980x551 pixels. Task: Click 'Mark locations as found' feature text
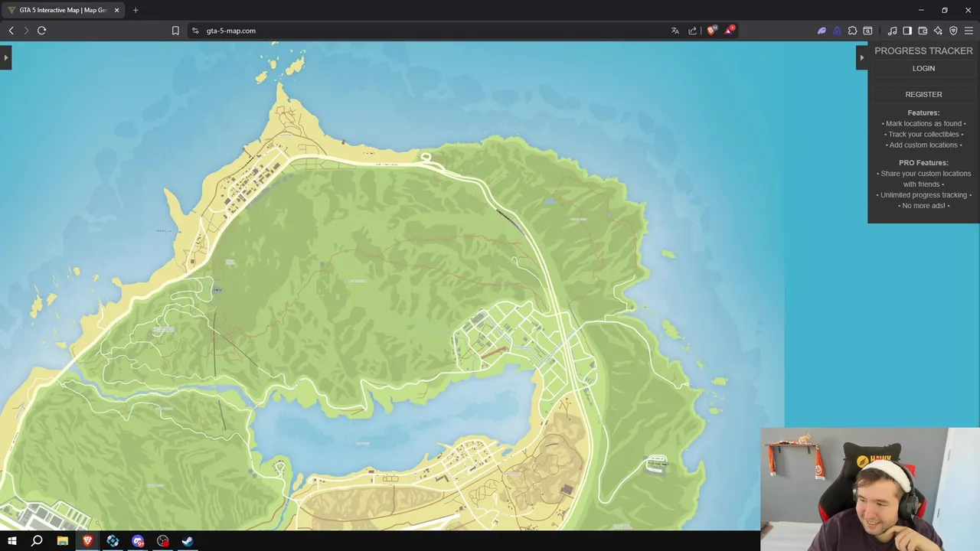pyautogui.click(x=923, y=123)
